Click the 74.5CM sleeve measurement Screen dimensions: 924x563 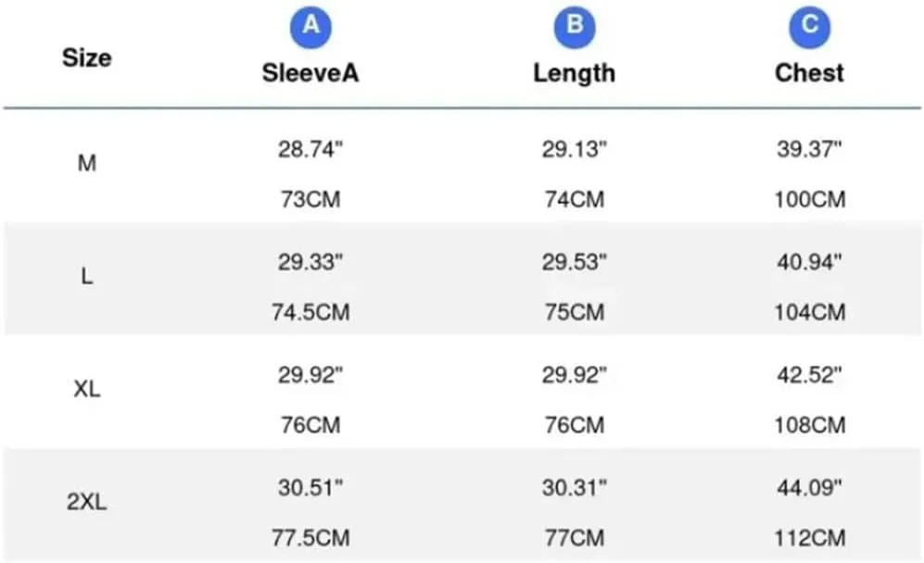tap(310, 312)
